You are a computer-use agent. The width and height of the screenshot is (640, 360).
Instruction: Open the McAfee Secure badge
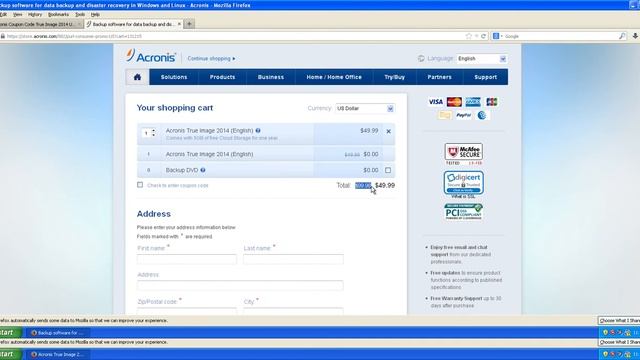click(464, 154)
